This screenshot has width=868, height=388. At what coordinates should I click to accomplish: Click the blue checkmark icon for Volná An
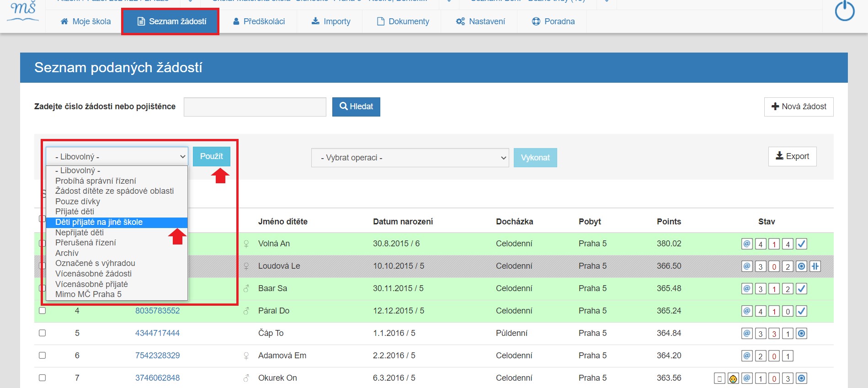click(801, 244)
